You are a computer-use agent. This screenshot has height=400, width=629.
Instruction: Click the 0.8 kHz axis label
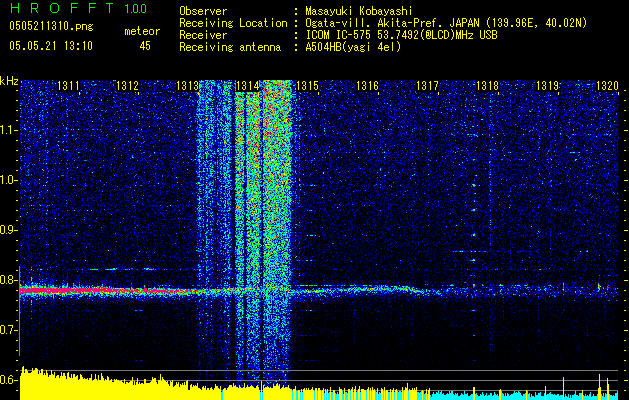pos(8,280)
